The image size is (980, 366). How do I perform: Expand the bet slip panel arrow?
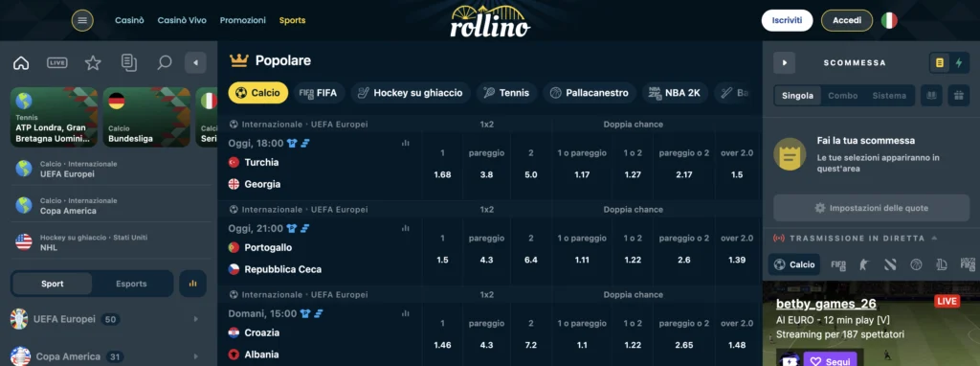[x=784, y=62]
